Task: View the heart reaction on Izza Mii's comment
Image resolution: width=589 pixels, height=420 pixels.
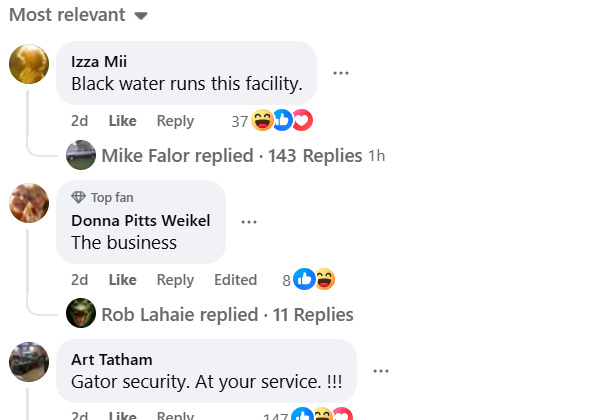Action: click(x=303, y=120)
